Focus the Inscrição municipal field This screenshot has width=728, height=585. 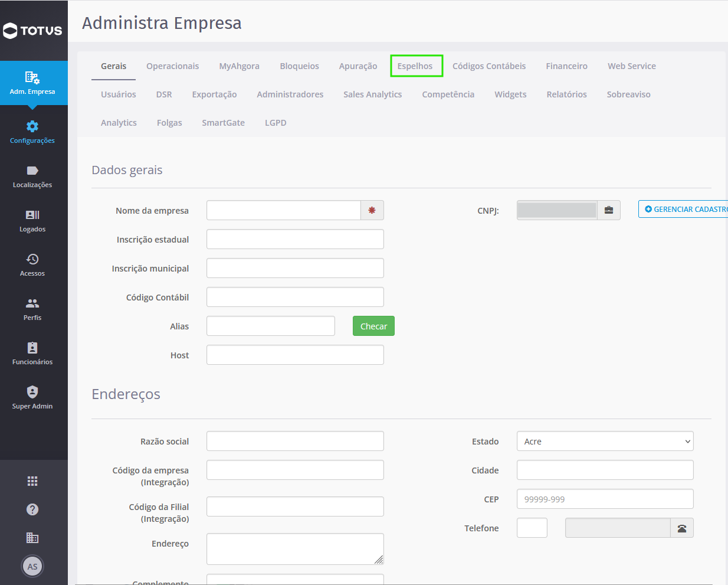[295, 268]
